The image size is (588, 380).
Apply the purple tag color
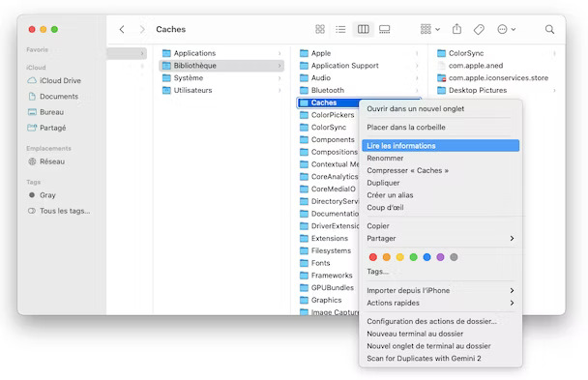[x=440, y=257]
